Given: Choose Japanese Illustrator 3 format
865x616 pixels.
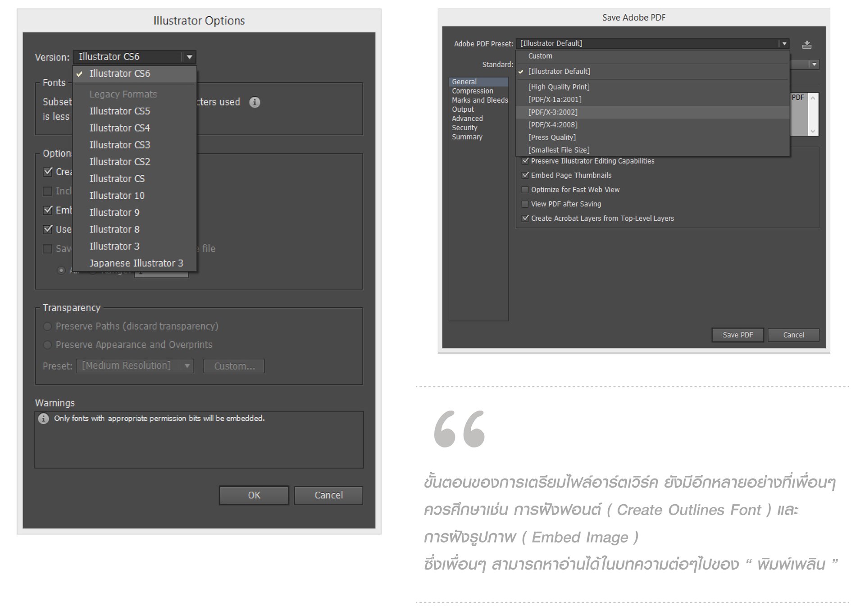Looking at the screenshot, I should (x=136, y=263).
